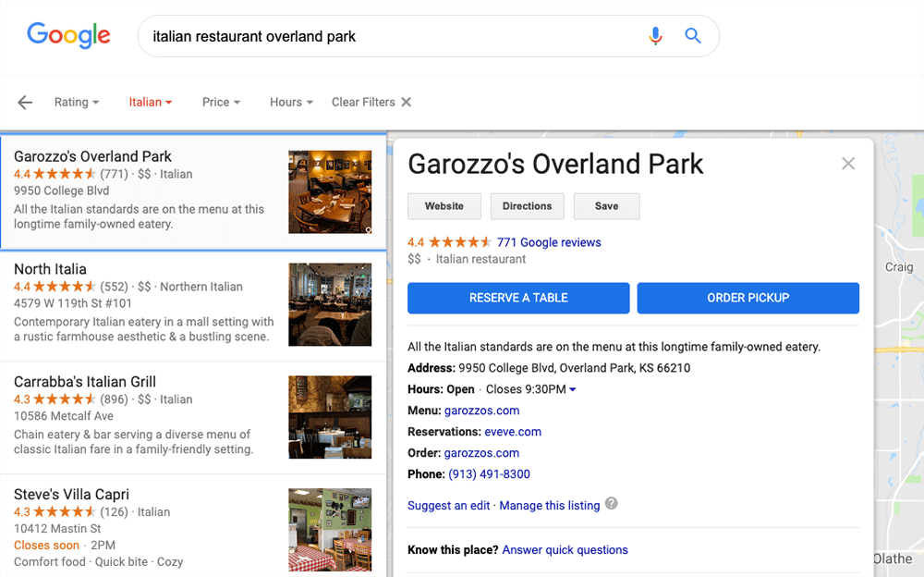Go back using the left arrow

[25, 102]
